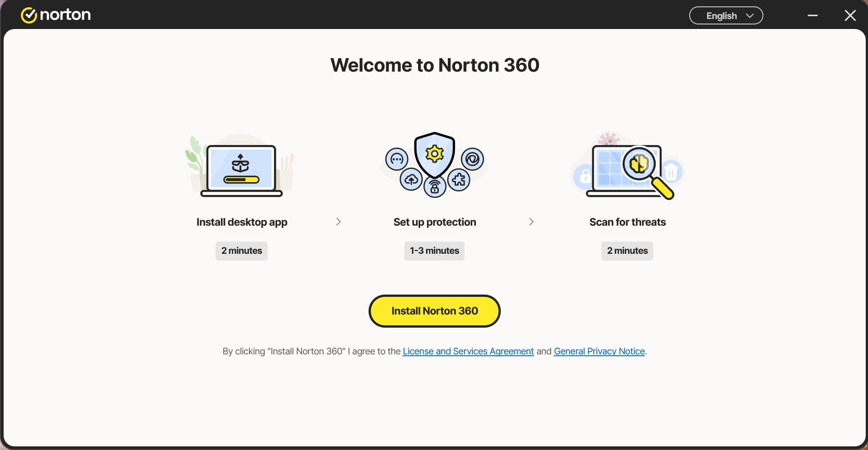Click the chevron between Set up and Scan steps
868x450 pixels.
[x=531, y=222]
